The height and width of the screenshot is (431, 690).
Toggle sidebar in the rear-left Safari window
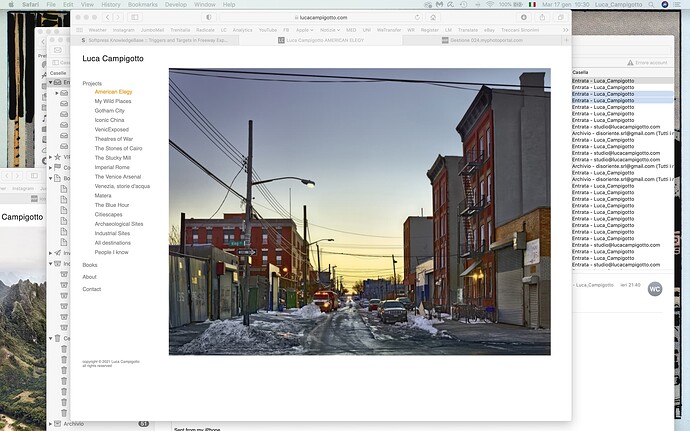pos(34,176)
